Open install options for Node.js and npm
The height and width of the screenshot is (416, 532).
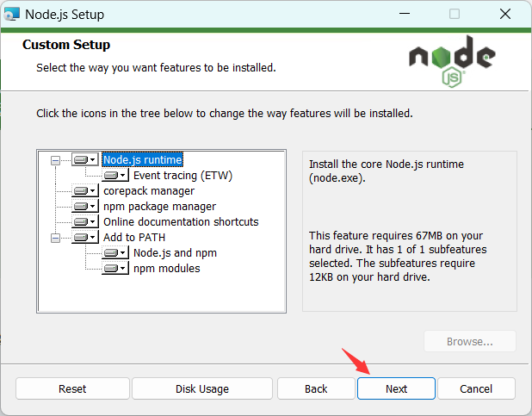(115, 252)
